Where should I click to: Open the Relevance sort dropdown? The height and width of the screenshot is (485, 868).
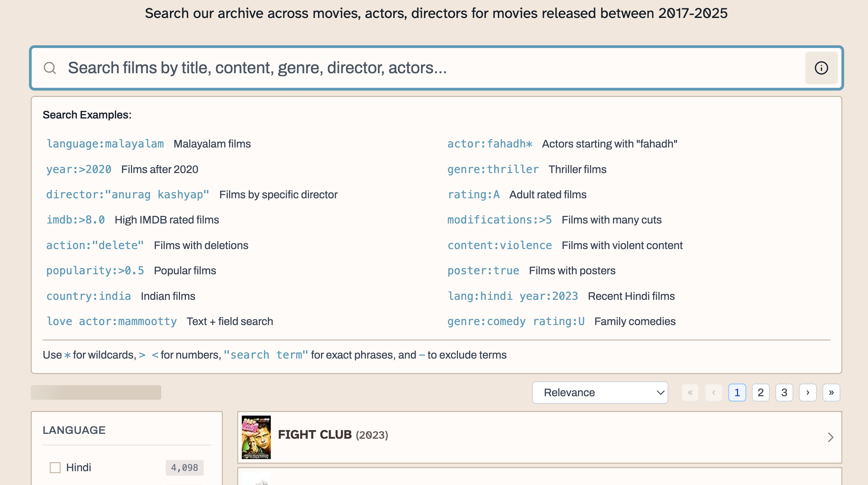(x=600, y=392)
